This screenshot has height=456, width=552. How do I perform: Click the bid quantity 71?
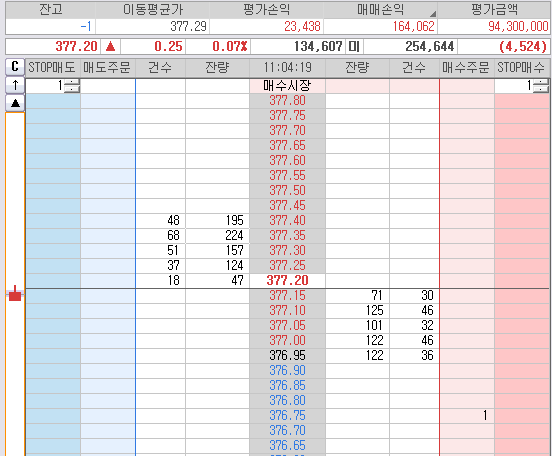[x=377, y=296]
